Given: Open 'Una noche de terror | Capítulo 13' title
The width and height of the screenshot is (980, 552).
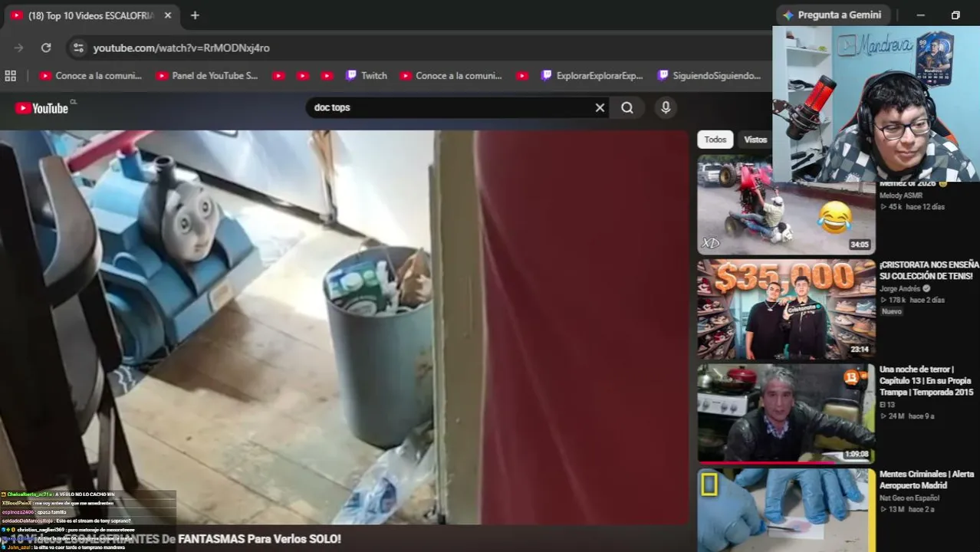Looking at the screenshot, I should [926, 381].
